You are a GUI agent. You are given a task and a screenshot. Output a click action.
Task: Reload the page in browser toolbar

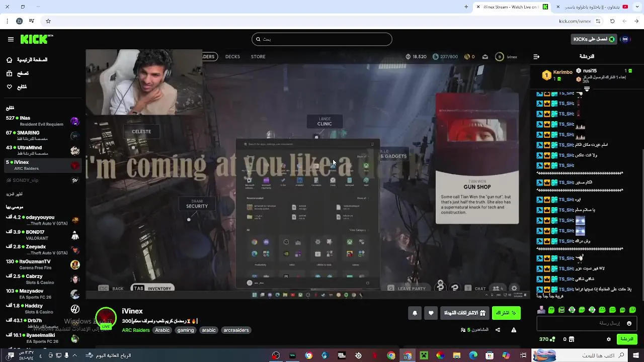tap(612, 21)
